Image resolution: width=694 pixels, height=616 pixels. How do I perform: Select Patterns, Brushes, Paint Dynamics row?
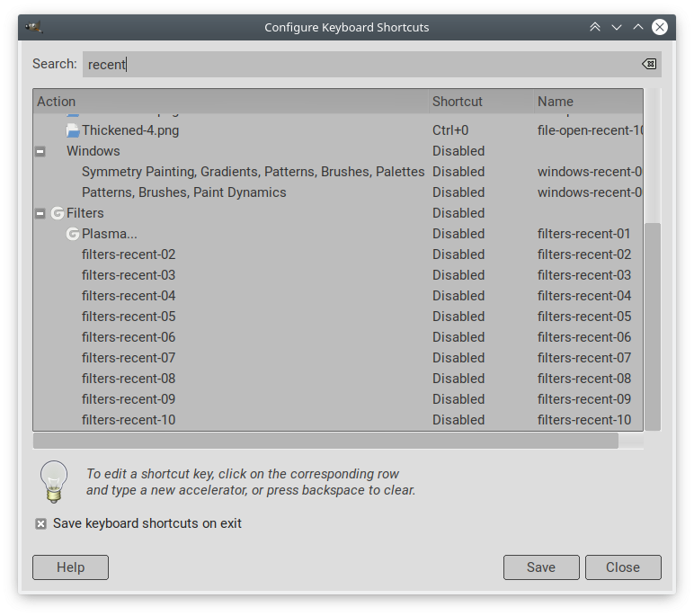[338, 192]
